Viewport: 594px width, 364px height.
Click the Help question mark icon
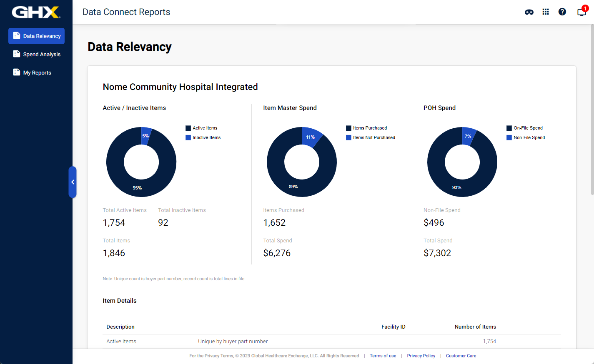click(x=562, y=12)
